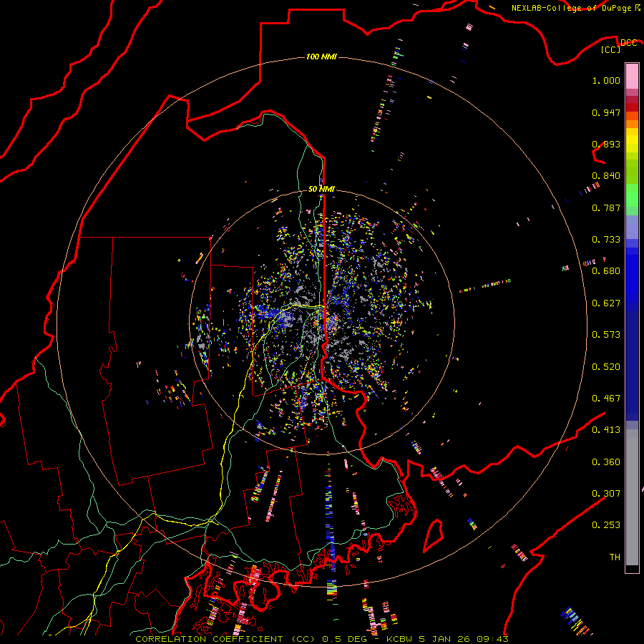Click the "50 NMI" range ring label
Viewport: 644px width, 644px height.
tap(321, 189)
